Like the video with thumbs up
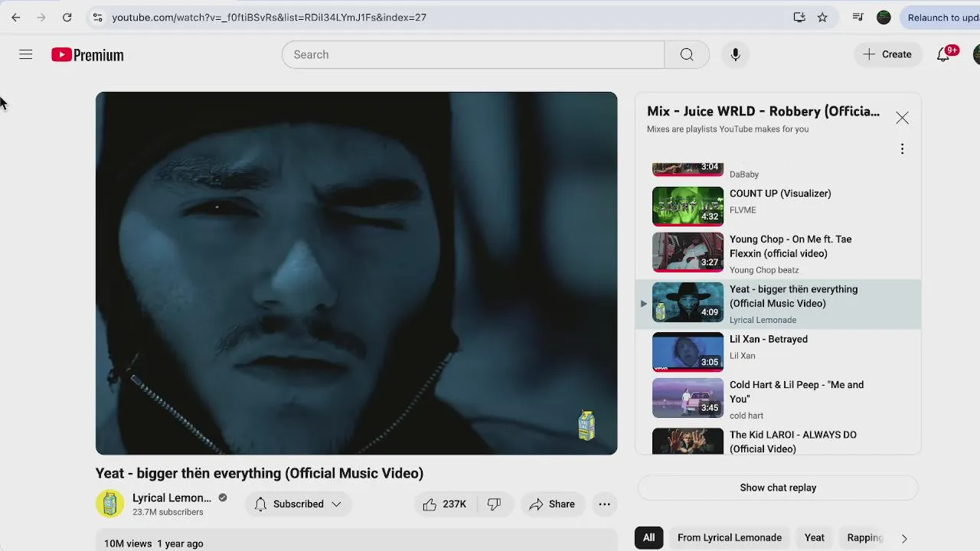Screen dimensions: 980x551 coord(445,504)
